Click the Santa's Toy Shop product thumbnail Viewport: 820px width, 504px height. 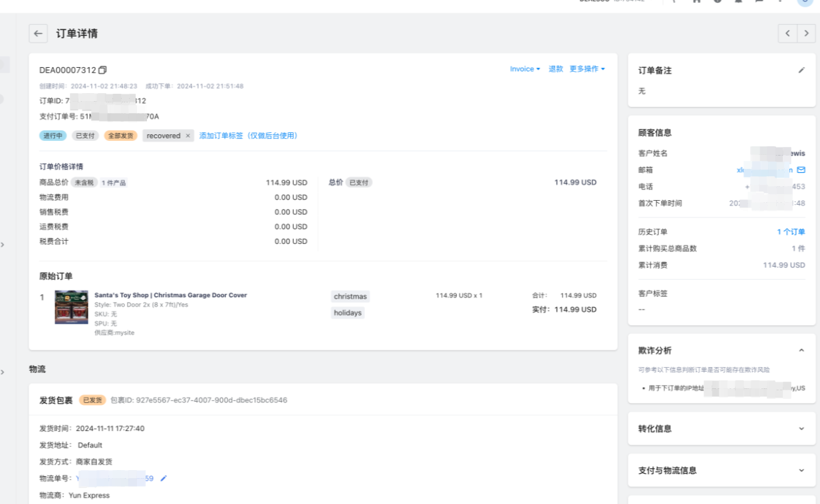tap(71, 307)
